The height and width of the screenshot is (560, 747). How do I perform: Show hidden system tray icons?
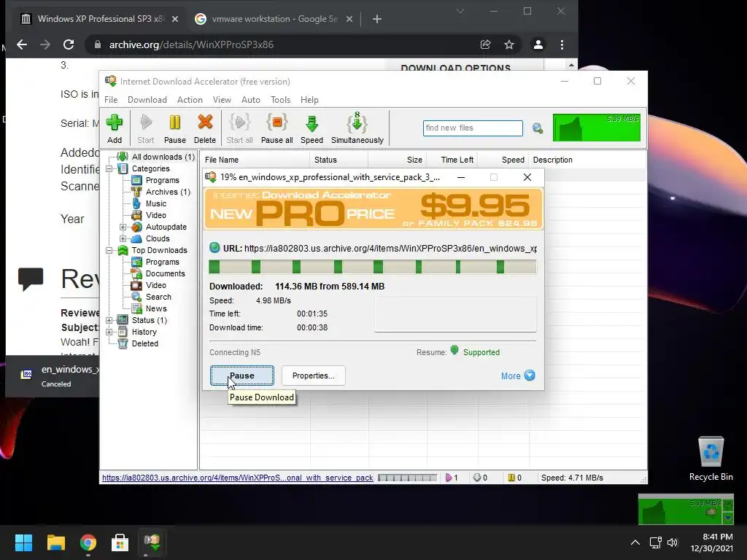635,542
